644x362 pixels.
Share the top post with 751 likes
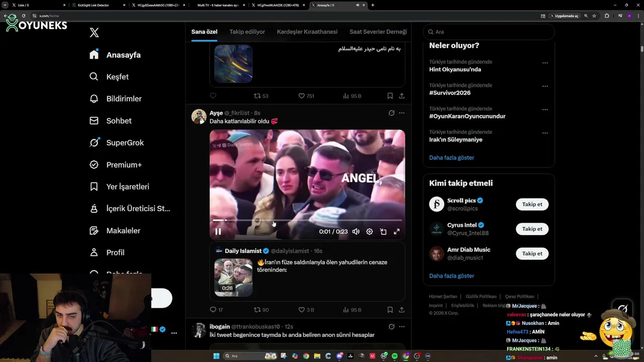tap(401, 96)
